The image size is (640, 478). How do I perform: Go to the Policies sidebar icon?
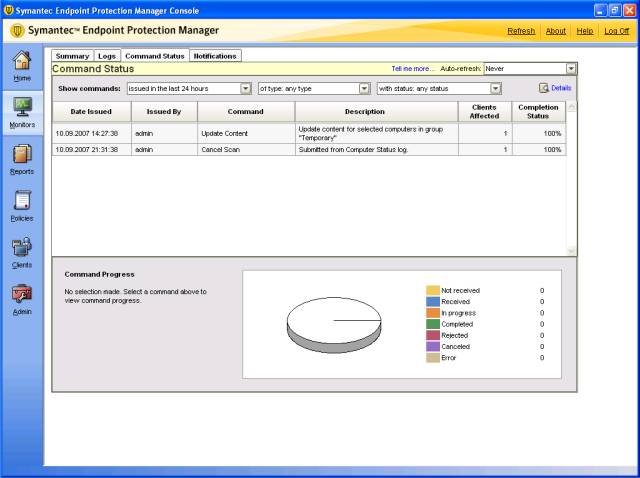point(22,201)
